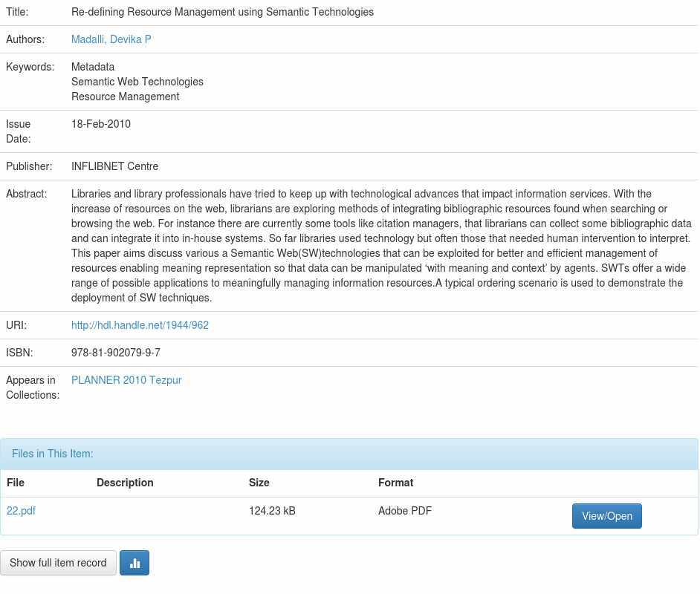Image resolution: width=700 pixels, height=594 pixels.
Task: Show full item record
Action: 58,563
